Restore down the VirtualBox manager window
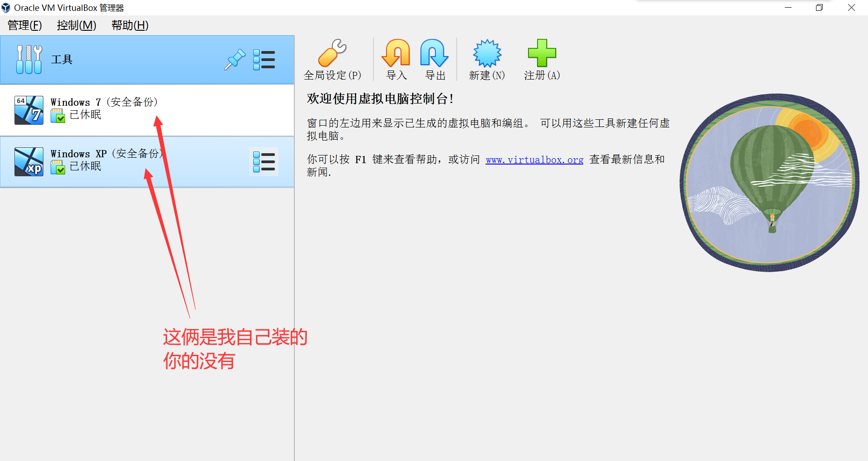The width and height of the screenshot is (868, 461). [x=819, y=8]
